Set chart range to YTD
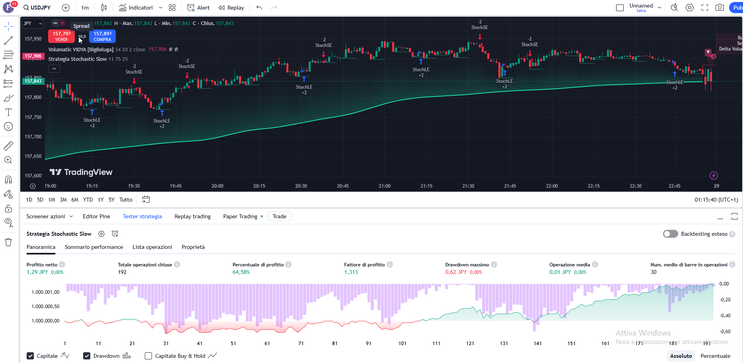 coord(88,200)
